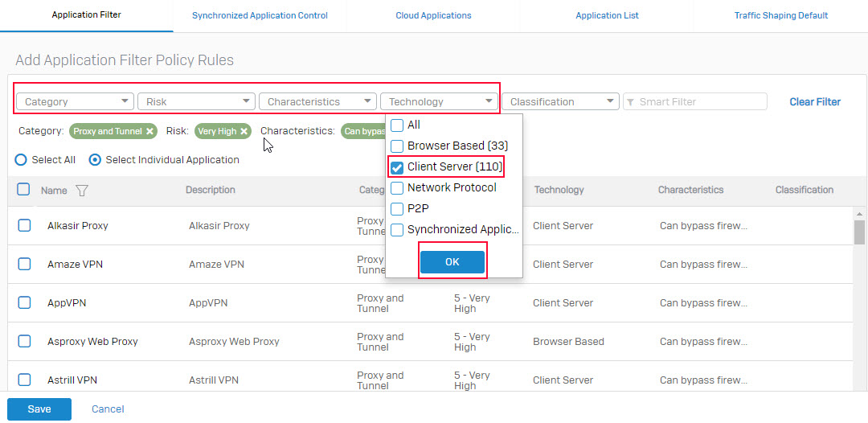Tick the header select-all checkbox
Viewport: 868px width, 423px height.
point(23,189)
